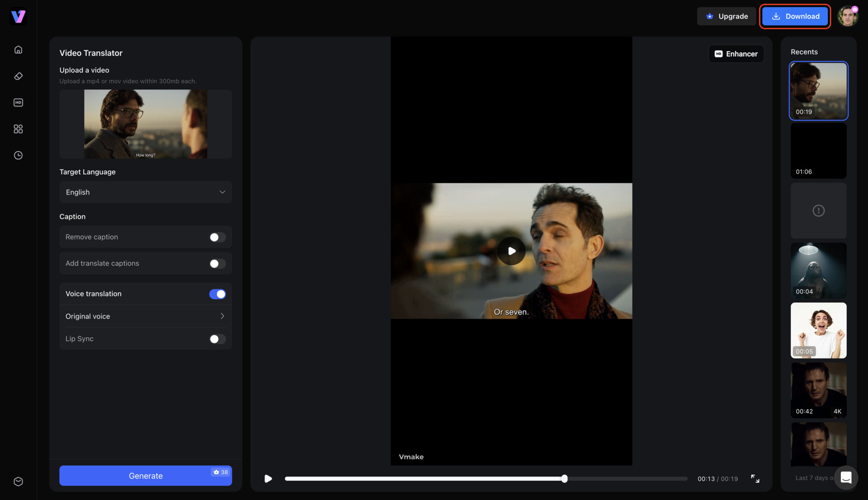Click the uploaded video thumbnail preview
868x500 pixels.
pos(146,124)
